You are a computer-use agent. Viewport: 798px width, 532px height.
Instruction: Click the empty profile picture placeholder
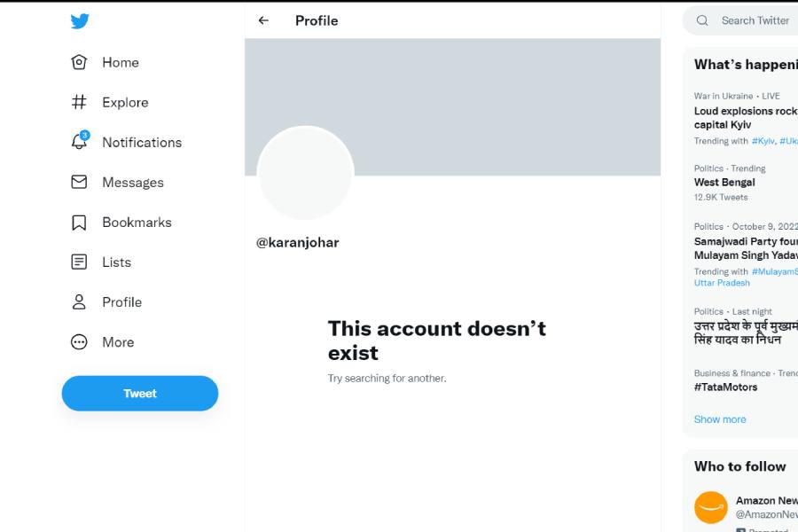click(x=305, y=174)
